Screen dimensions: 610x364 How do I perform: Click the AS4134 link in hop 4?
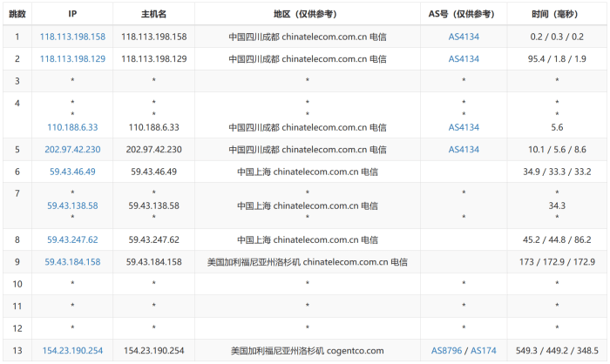click(464, 127)
